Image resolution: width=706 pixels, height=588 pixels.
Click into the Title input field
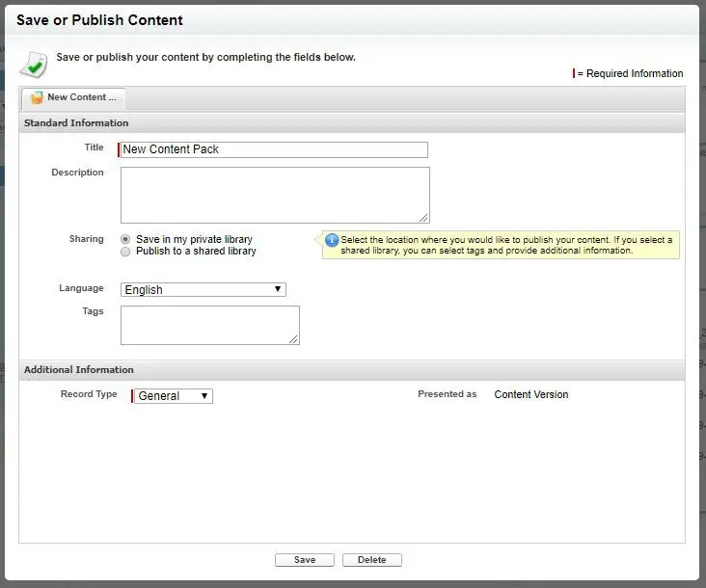pos(274,149)
